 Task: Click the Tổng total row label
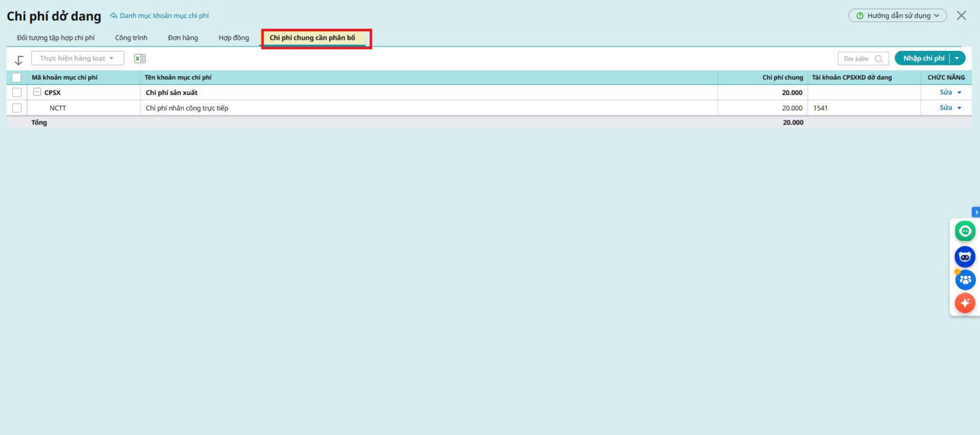(39, 123)
